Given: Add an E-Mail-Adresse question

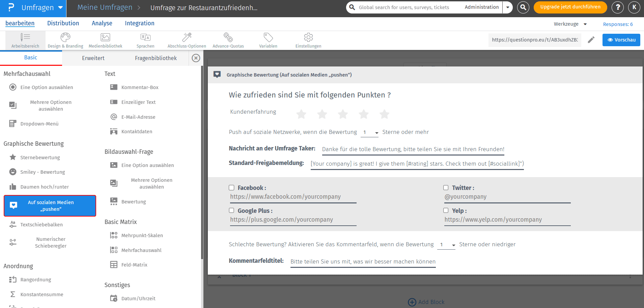Looking at the screenshot, I should (x=133, y=117).
